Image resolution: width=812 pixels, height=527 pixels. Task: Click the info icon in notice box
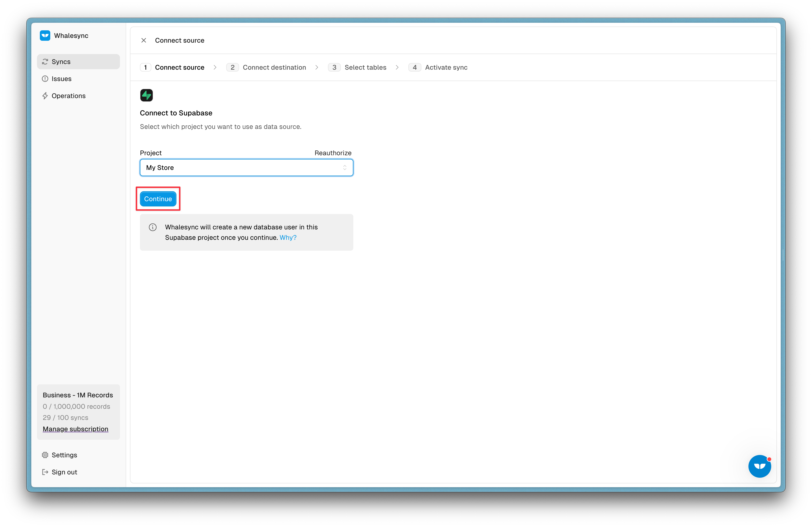pyautogui.click(x=152, y=227)
